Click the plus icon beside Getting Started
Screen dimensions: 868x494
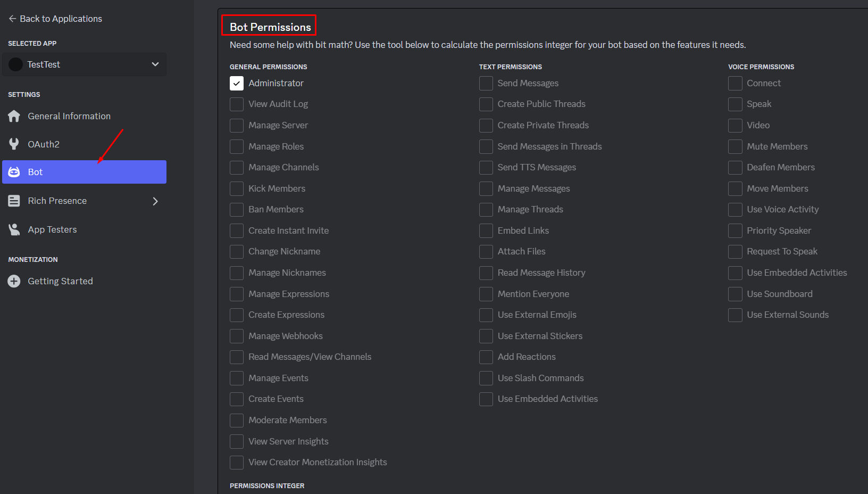tap(14, 281)
